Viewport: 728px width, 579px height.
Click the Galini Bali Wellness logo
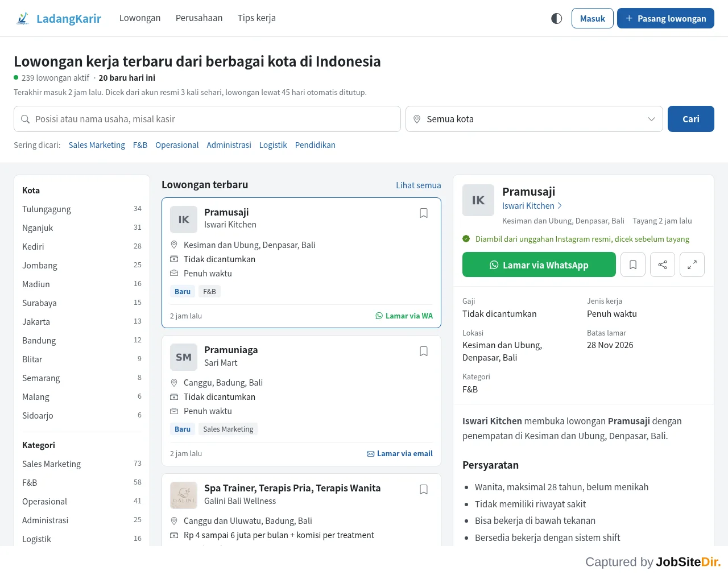click(x=184, y=495)
